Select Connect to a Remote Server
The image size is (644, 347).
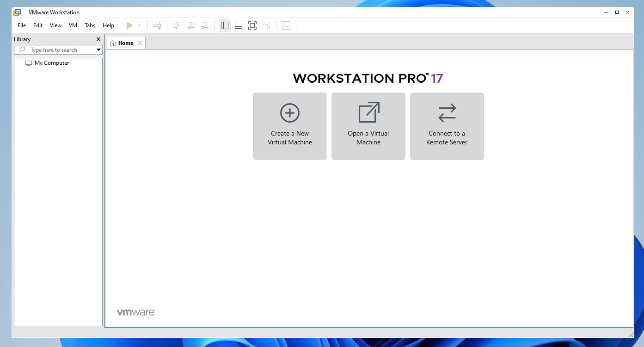447,126
